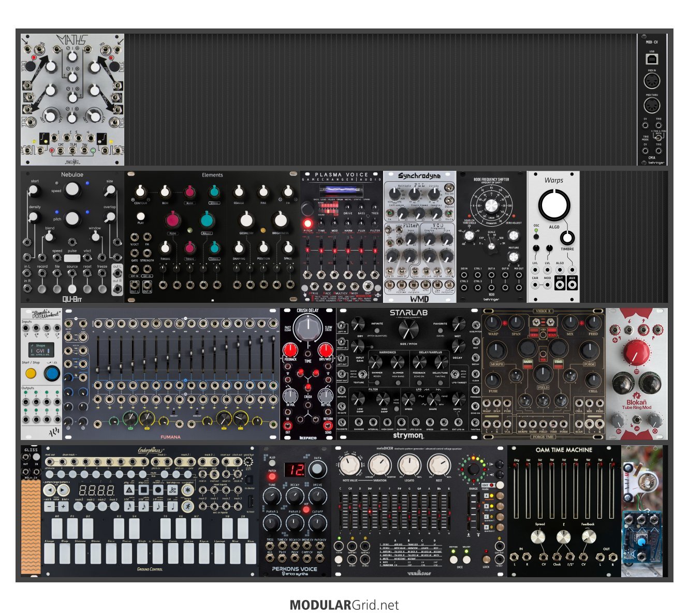Click the TIMBRE knob on Warps
Screen dimensions: 689x616
(568, 238)
